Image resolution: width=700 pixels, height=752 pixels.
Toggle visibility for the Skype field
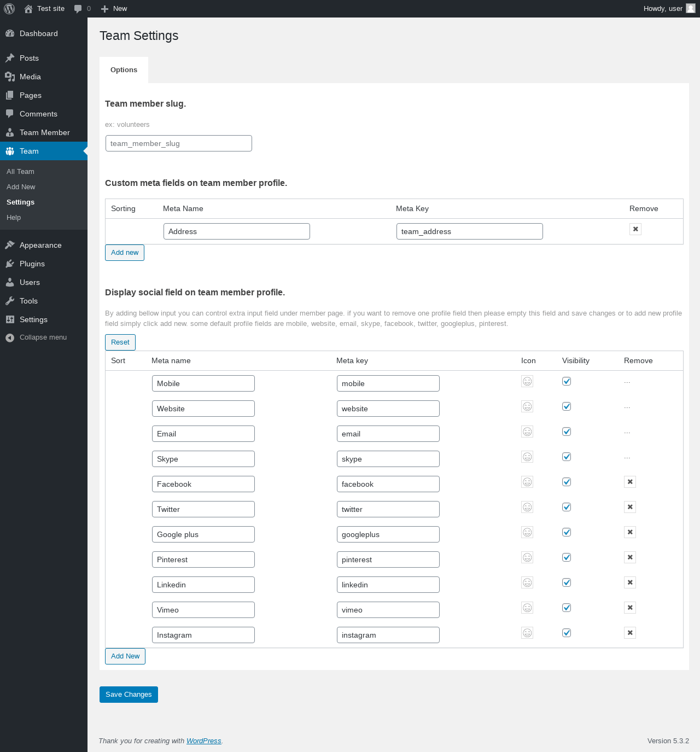pos(567,457)
